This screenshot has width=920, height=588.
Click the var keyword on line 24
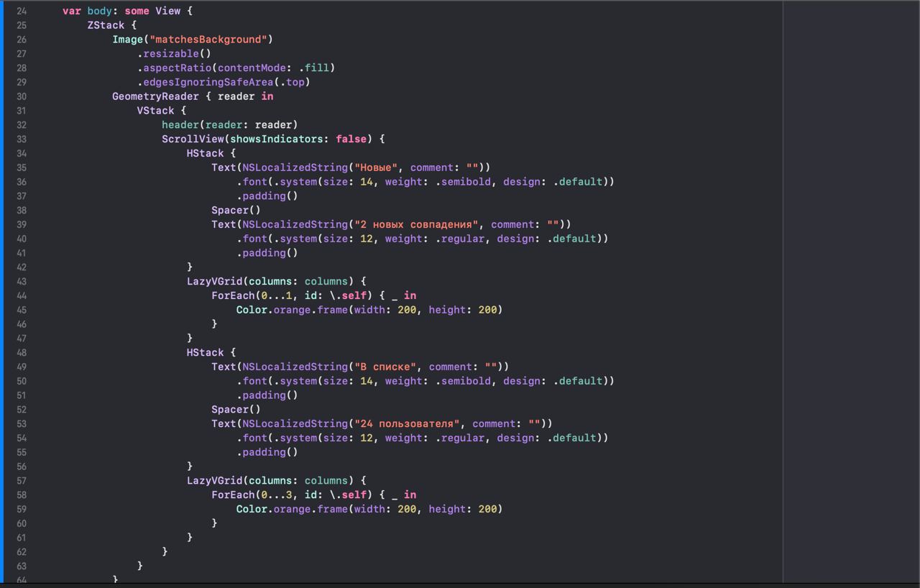tap(72, 11)
